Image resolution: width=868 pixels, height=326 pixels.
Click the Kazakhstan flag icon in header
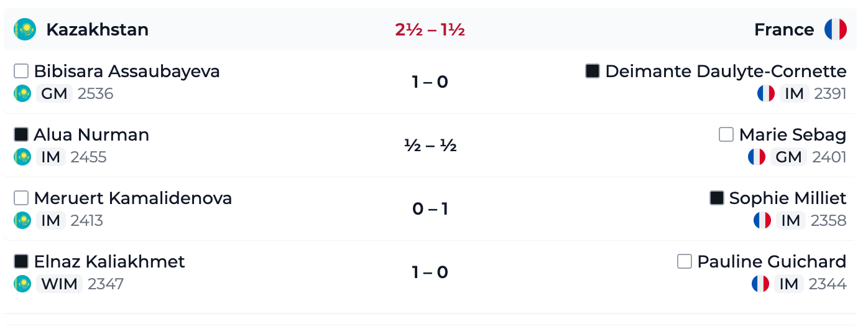click(25, 29)
